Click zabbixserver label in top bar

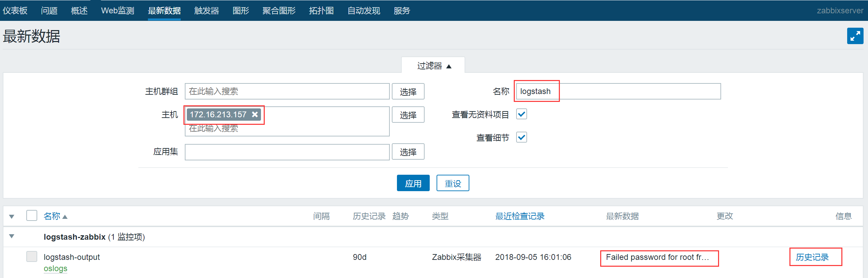[x=840, y=11]
